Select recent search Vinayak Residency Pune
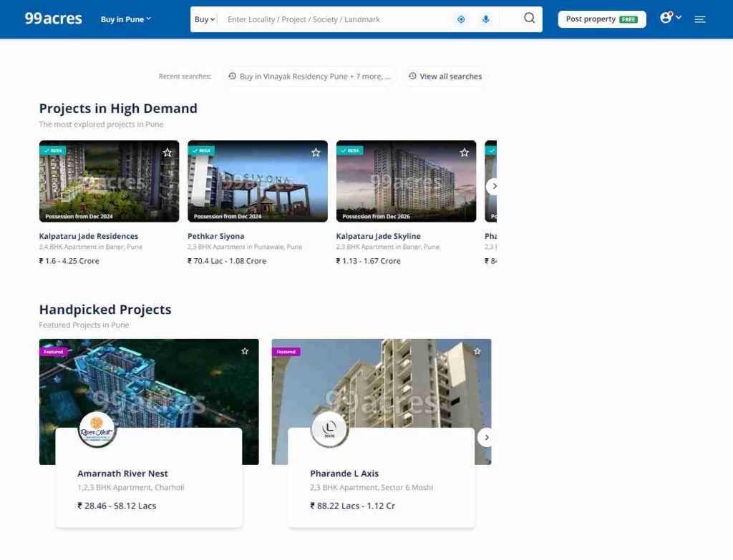Image resolution: width=733 pixels, height=560 pixels. pyautogui.click(x=309, y=77)
